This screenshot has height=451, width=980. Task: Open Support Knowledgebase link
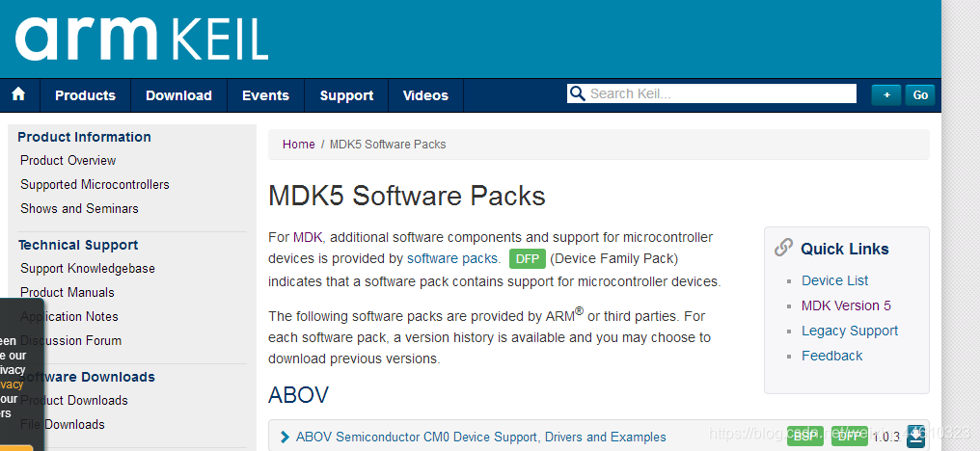click(x=88, y=268)
